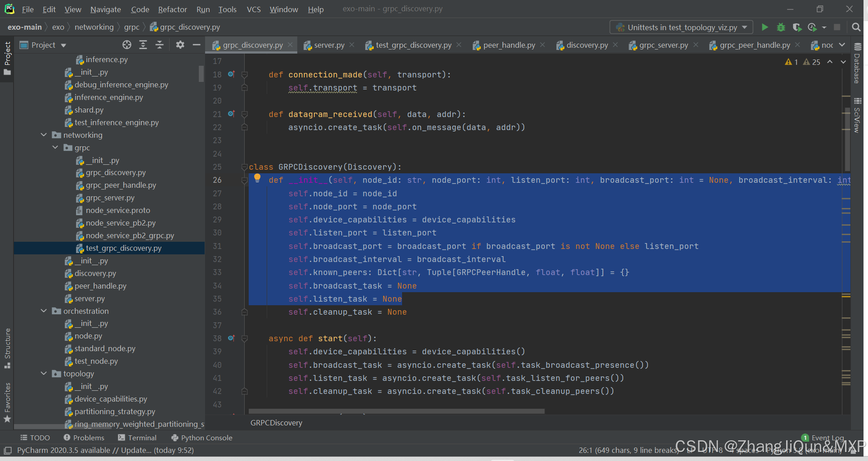Open the Navigate menu
Image resolution: width=868 pixels, height=461 pixels.
tap(105, 9)
